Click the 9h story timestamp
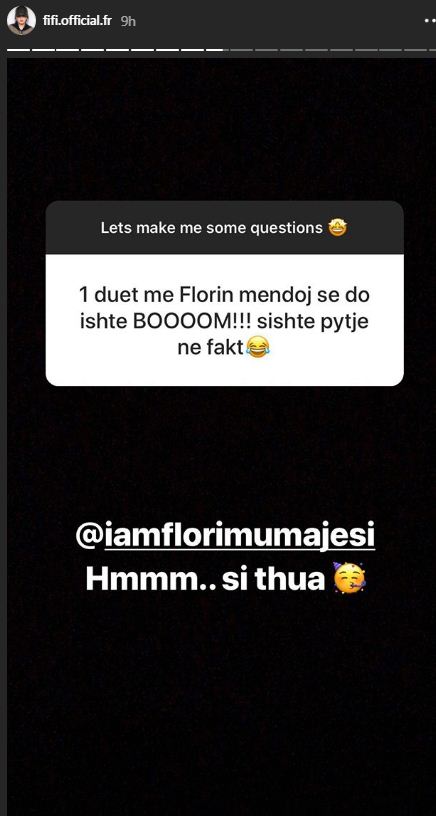 coord(129,22)
